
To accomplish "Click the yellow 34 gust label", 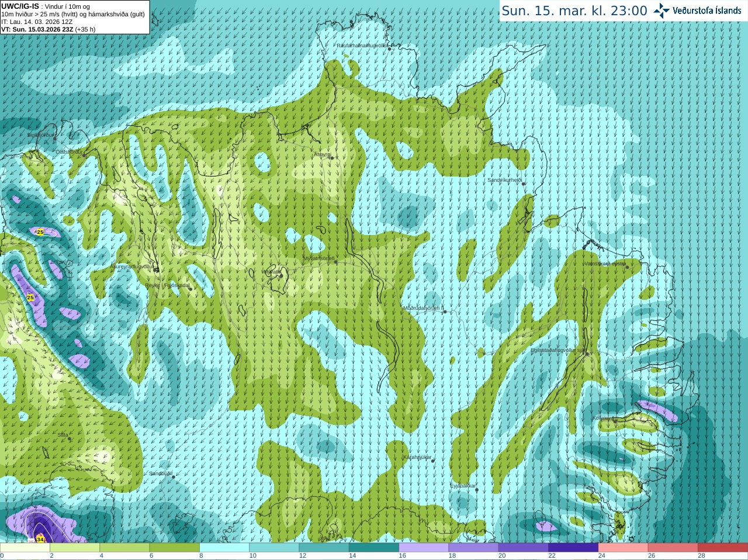I will click(x=40, y=539).
